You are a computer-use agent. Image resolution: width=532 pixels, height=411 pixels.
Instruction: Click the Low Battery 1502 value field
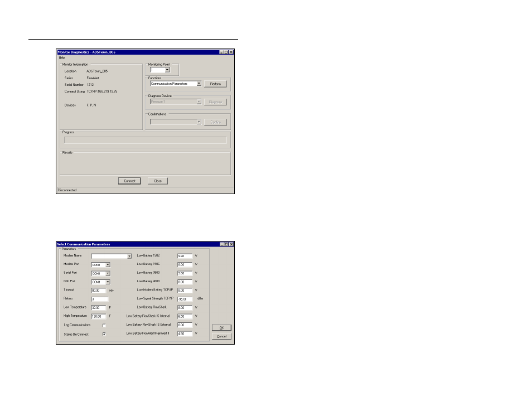point(185,256)
